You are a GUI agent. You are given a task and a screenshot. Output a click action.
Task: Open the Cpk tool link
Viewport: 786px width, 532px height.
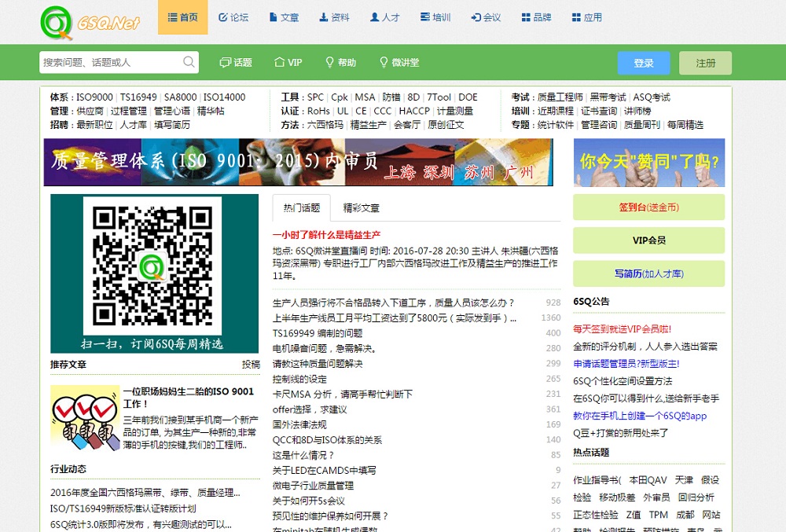point(340,97)
